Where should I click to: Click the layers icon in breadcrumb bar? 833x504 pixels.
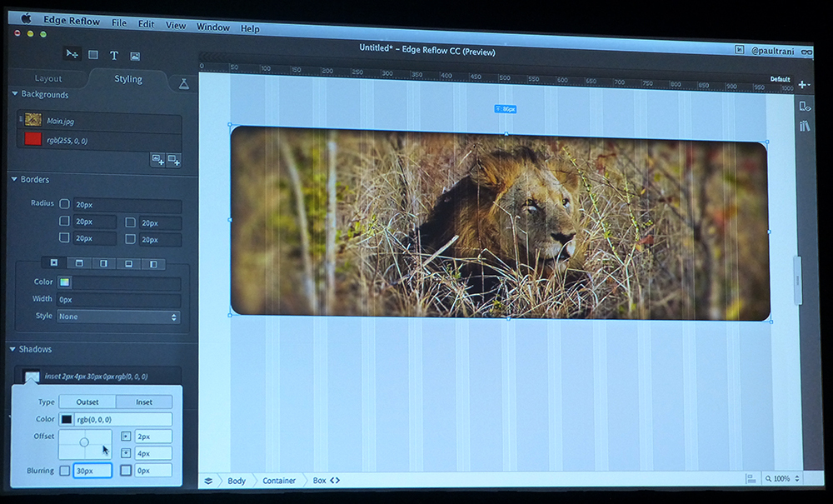tap(207, 481)
